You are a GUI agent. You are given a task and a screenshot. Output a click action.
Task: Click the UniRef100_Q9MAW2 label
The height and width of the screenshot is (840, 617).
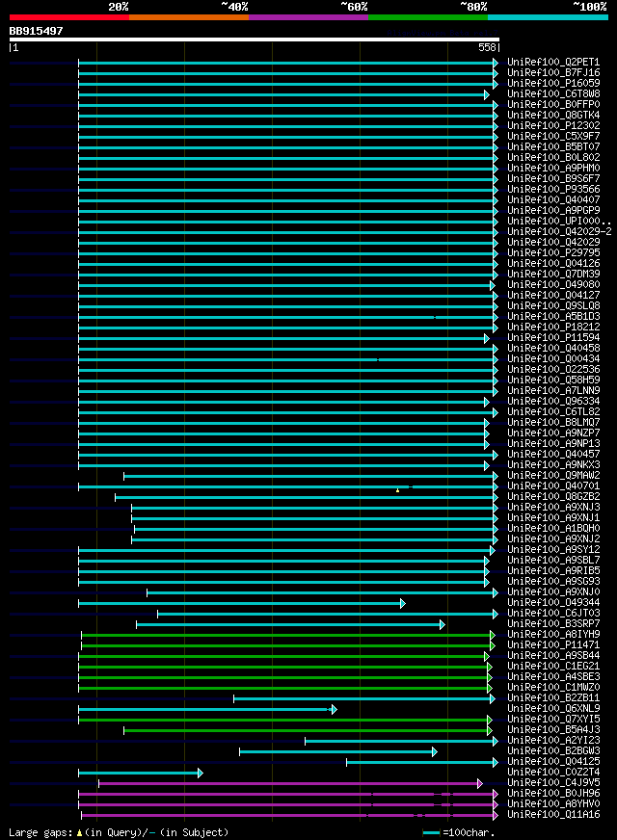pos(553,475)
